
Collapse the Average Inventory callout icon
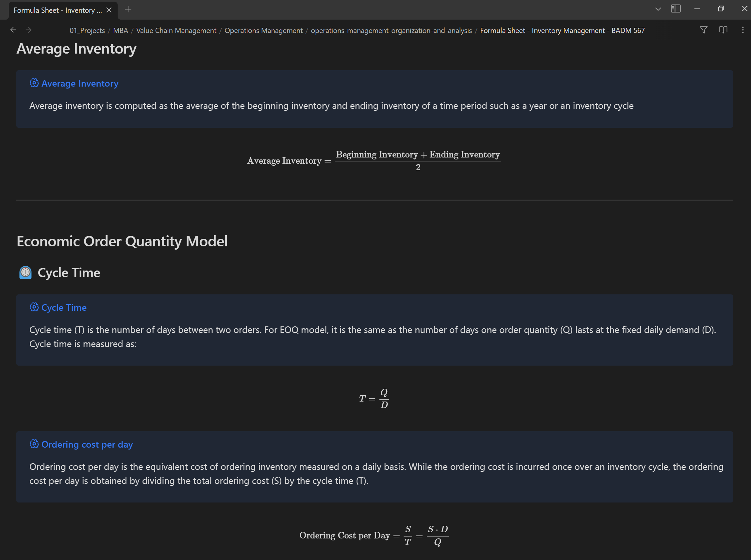pos(34,83)
